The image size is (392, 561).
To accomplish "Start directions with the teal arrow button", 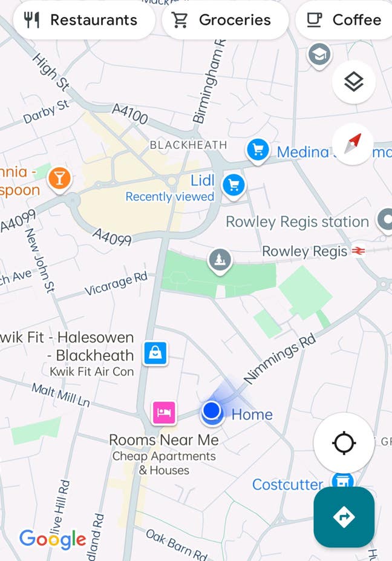I will click(344, 517).
